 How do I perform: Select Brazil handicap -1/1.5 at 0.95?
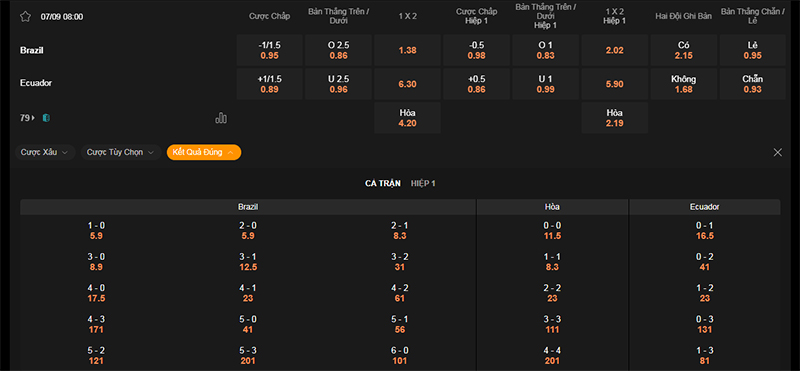(x=269, y=51)
